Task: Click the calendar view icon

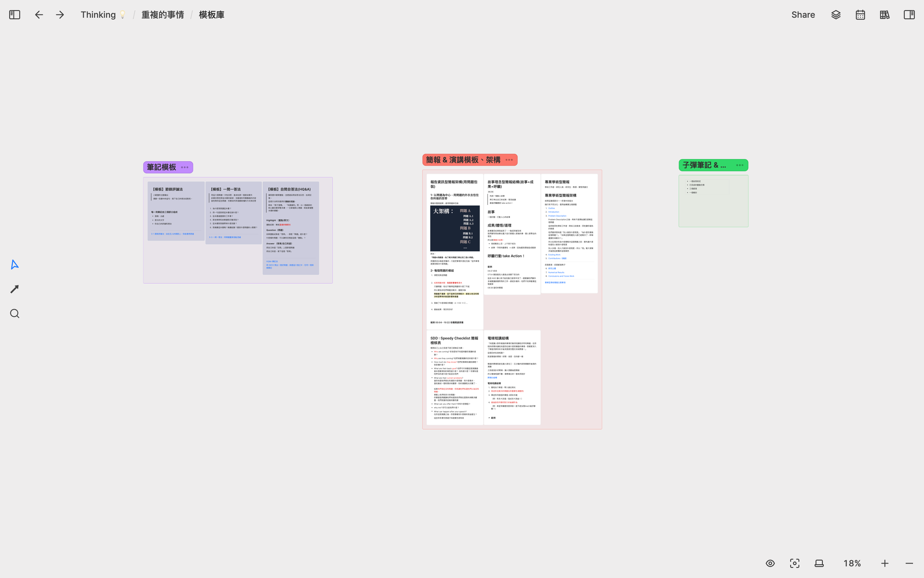Action: 861,15
